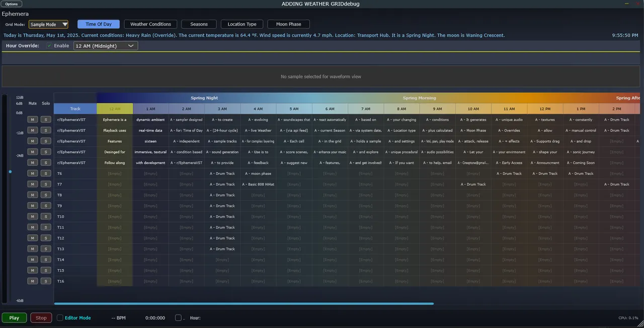The width and height of the screenshot is (644, 328).
Task: Solo track T13
Action: click(46, 249)
